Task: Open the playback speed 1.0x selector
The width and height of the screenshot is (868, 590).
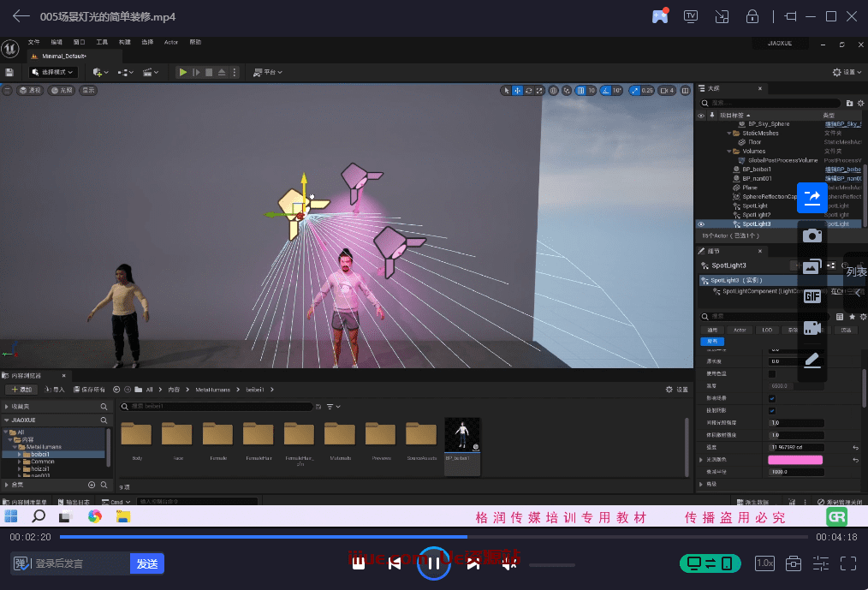Action: (764, 563)
